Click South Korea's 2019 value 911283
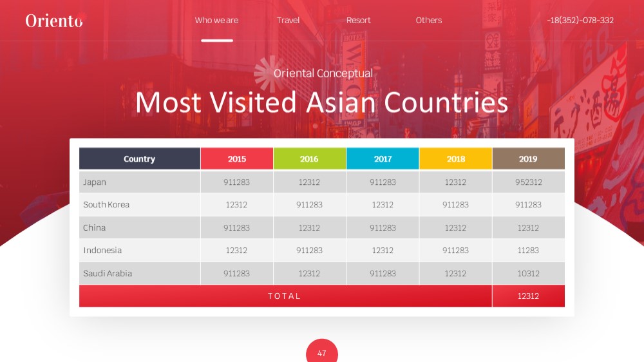Viewport: 644px width, 362px height. click(x=528, y=205)
